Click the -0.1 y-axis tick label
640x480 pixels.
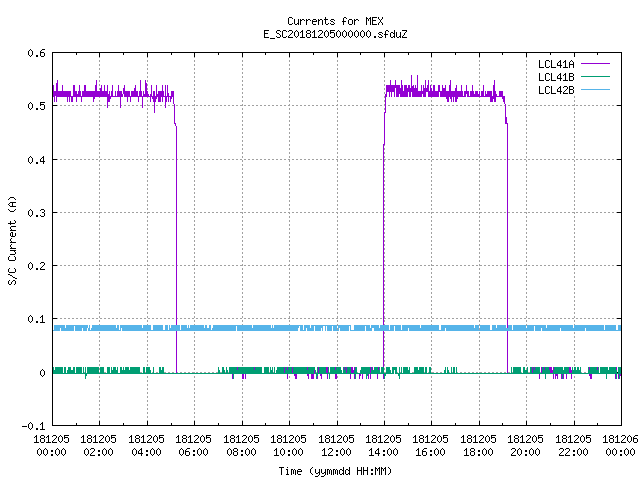tap(33, 426)
